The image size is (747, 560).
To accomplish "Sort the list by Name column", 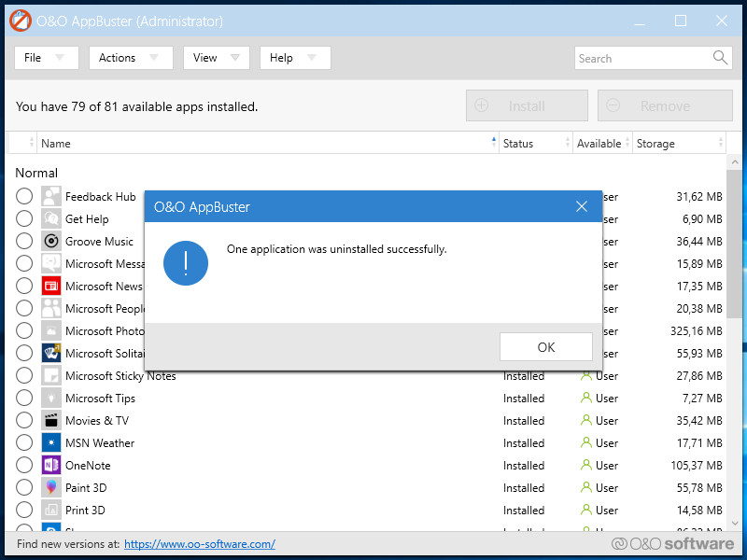I will point(268,143).
